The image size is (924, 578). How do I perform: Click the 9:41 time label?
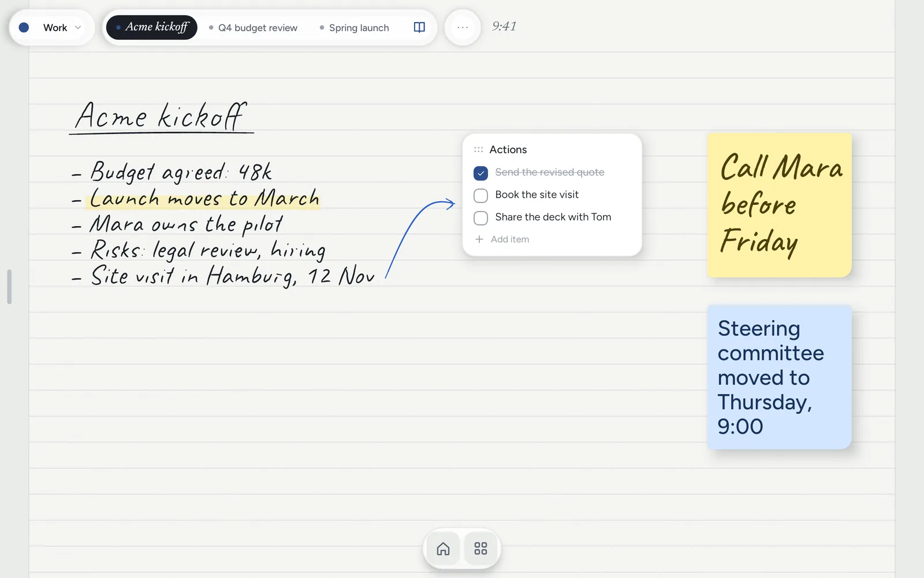504,27
